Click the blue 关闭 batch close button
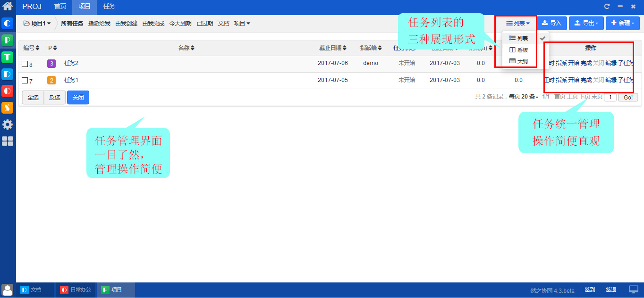Viewport: 644px width, 298px height. pyautogui.click(x=78, y=97)
